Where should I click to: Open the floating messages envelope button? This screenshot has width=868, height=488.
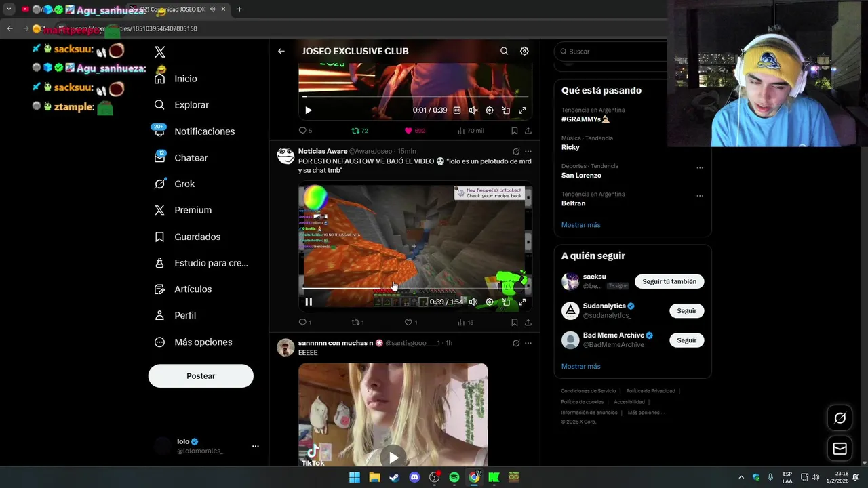[840, 449]
